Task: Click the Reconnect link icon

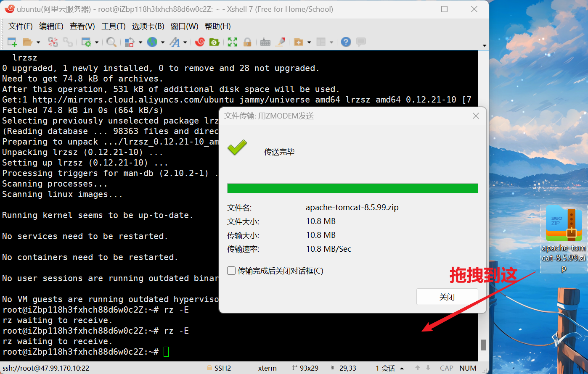Action: click(67, 42)
